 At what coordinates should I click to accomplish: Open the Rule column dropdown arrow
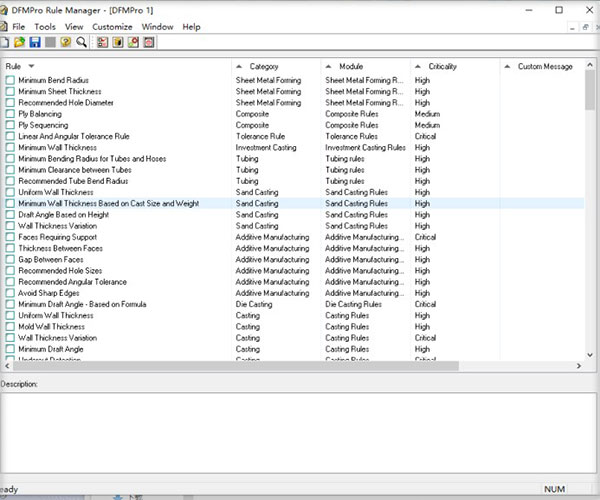coord(31,66)
